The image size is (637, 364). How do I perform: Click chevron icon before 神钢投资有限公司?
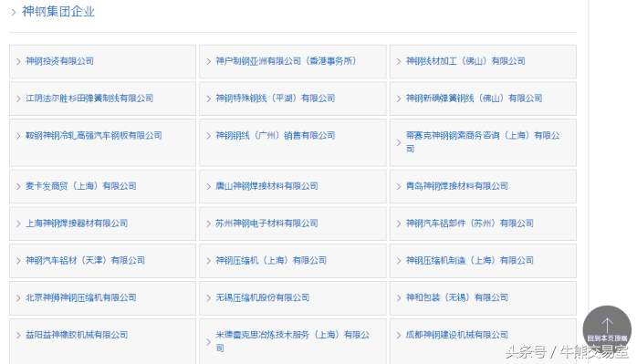click(x=18, y=62)
